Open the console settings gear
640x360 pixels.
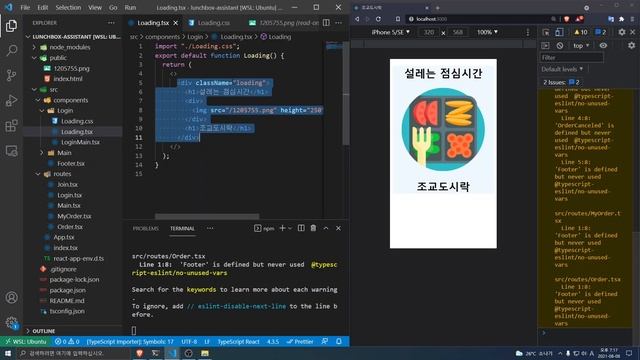point(631,46)
